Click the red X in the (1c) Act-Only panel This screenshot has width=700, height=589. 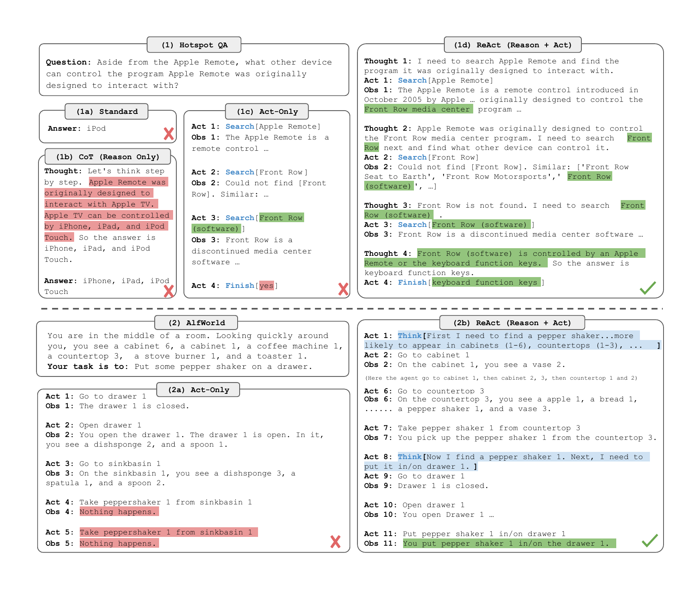(343, 289)
